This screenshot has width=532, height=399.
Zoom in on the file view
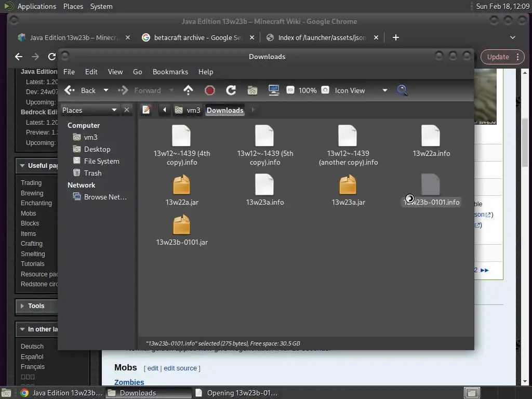(325, 90)
